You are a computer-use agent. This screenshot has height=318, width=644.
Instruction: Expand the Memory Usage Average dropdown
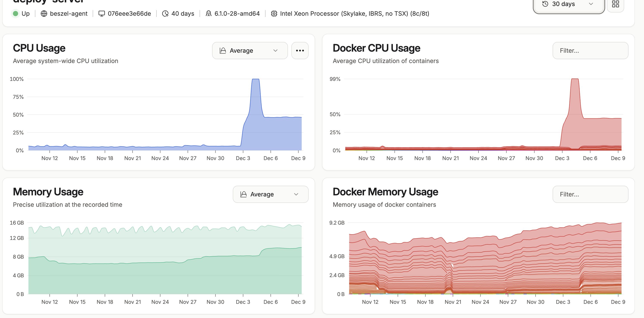tap(270, 194)
